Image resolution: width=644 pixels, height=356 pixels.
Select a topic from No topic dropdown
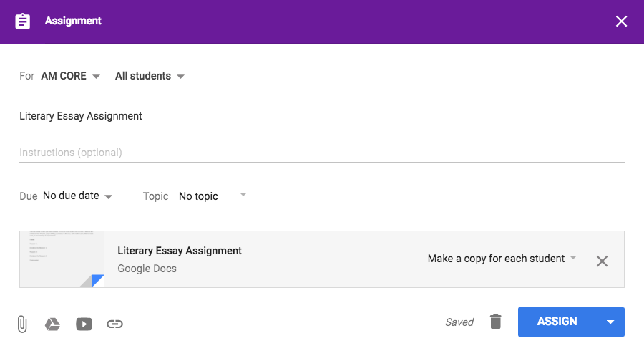point(212,196)
